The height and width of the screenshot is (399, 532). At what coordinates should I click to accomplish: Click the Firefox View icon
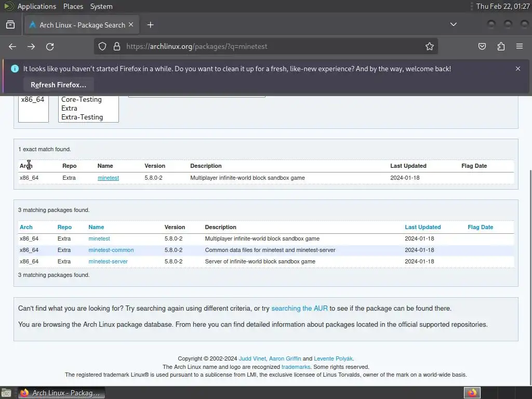(x=10, y=25)
